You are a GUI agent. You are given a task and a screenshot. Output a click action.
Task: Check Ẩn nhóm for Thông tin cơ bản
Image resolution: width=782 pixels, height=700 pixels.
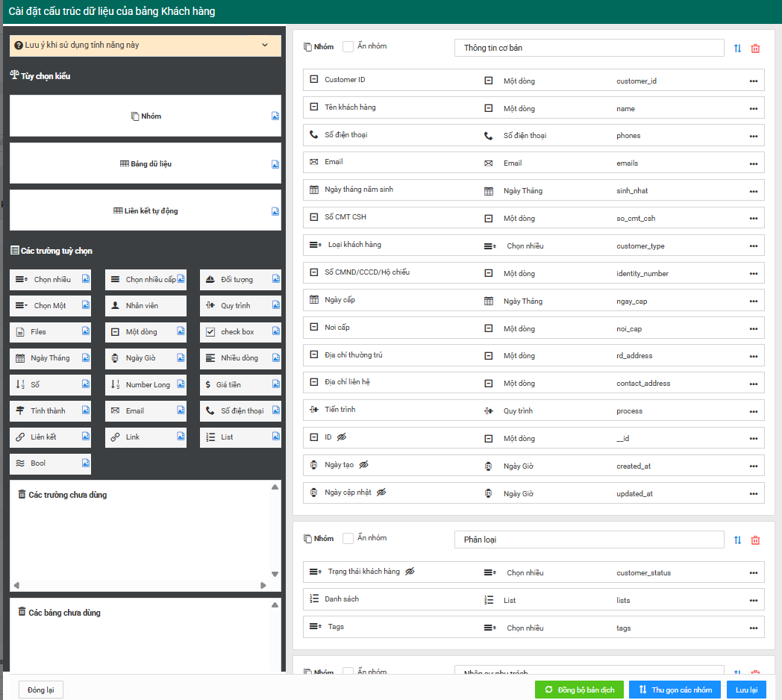click(348, 46)
